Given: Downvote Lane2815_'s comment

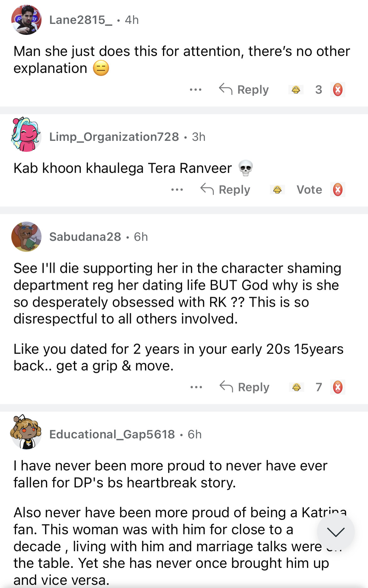Looking at the screenshot, I should click(x=337, y=90).
